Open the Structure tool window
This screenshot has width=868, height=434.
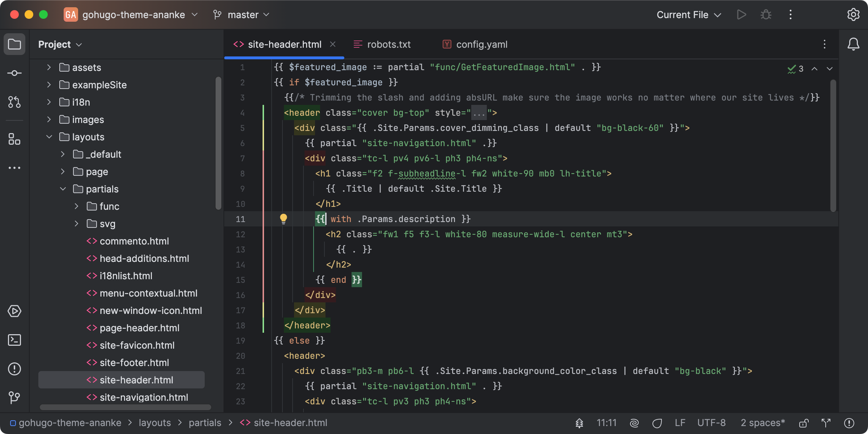[x=14, y=139]
